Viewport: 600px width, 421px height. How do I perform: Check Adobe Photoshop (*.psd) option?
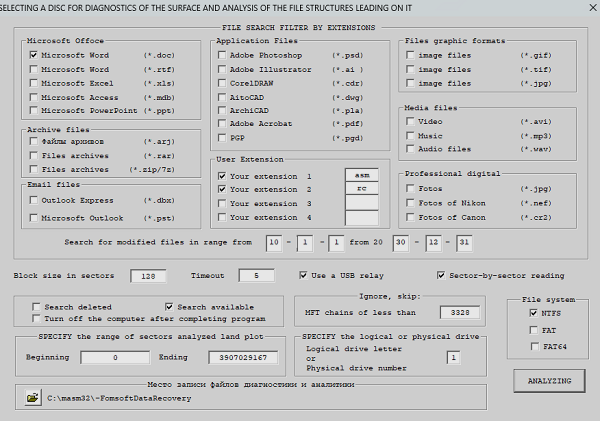(222, 55)
